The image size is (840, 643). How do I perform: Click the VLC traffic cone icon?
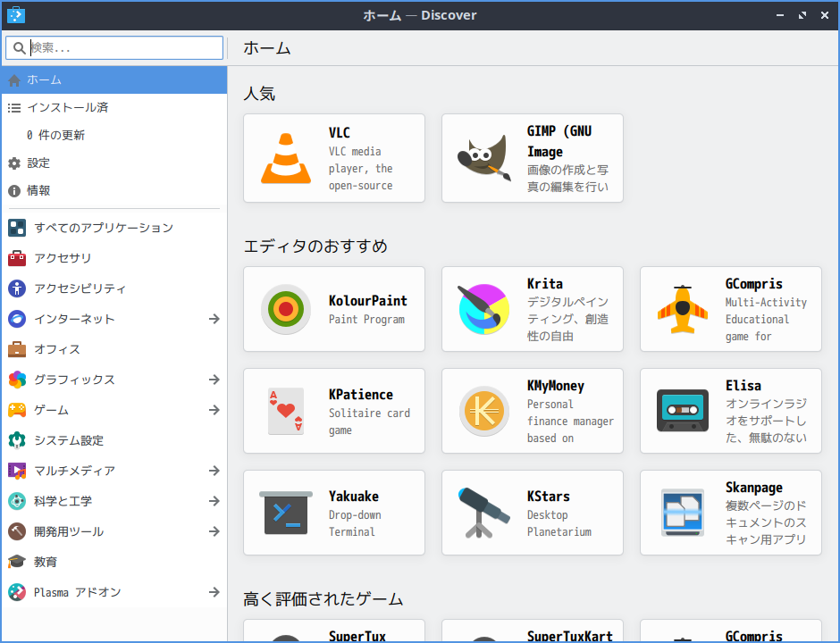point(286,158)
